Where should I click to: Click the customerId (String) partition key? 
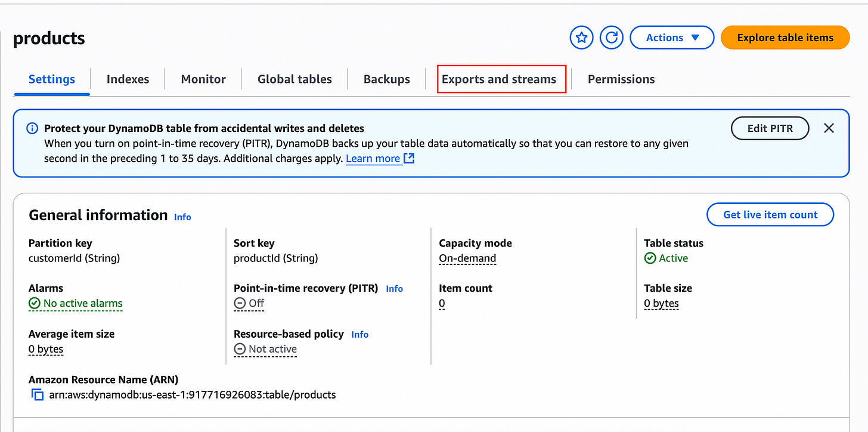pos(74,258)
